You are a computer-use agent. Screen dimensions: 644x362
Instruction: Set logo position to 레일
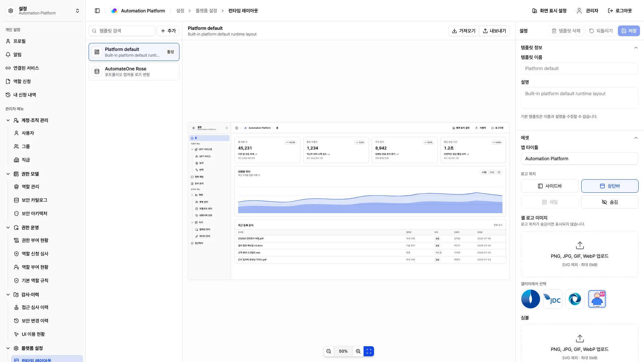[x=549, y=202]
